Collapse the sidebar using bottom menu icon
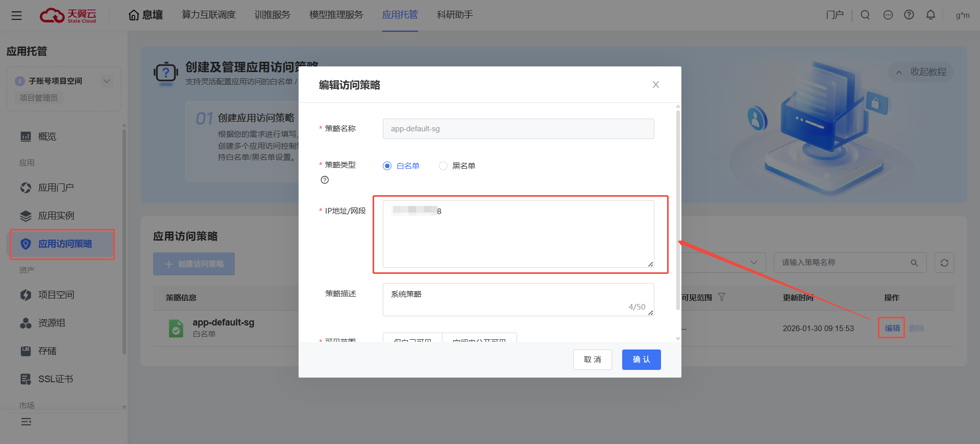The width and height of the screenshot is (980, 444). click(x=26, y=422)
